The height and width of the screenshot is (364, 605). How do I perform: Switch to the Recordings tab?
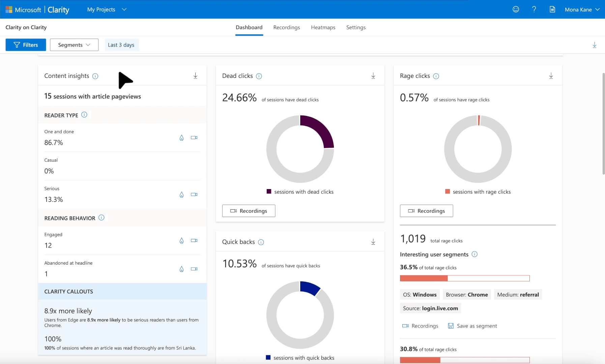286,27
